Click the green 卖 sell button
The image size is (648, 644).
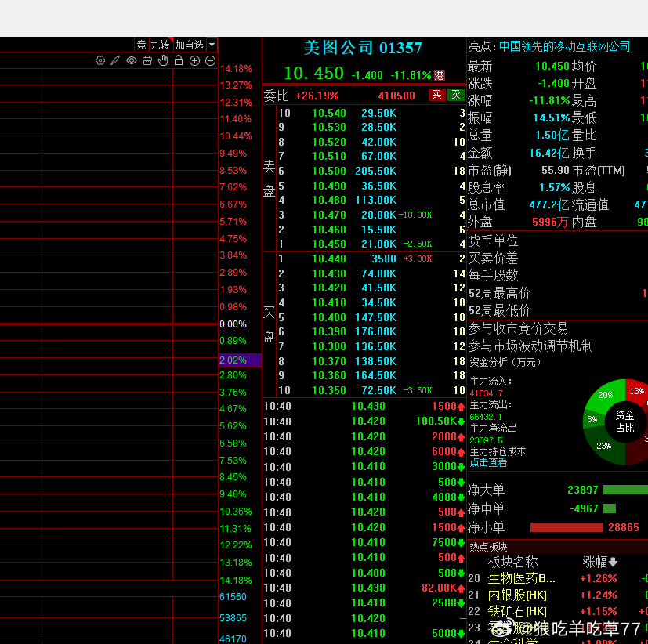tap(456, 95)
